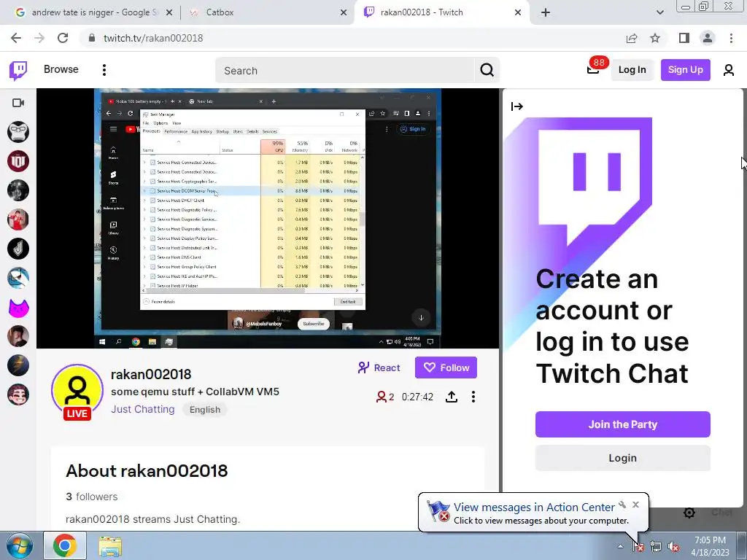Click the React button
The height and width of the screenshot is (560, 747).
379,367
